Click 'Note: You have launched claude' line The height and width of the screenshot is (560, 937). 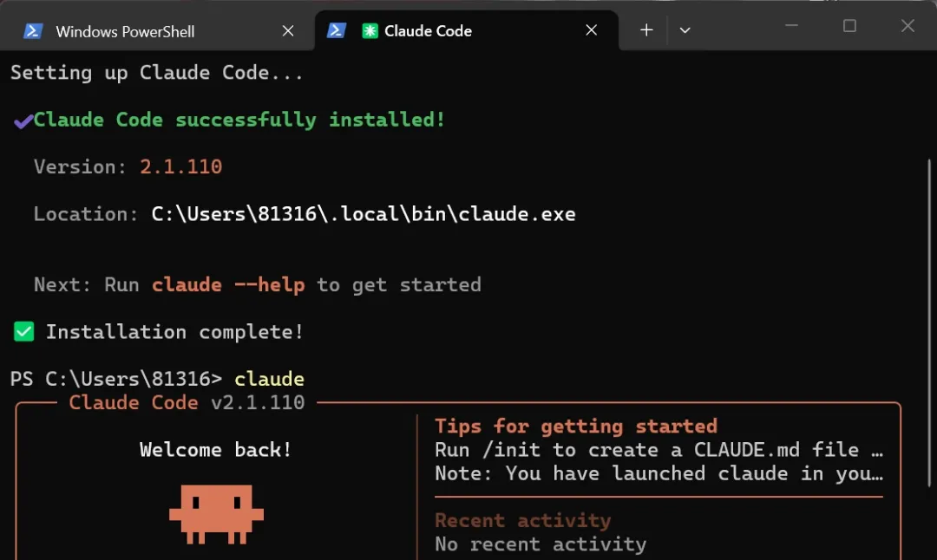point(659,473)
